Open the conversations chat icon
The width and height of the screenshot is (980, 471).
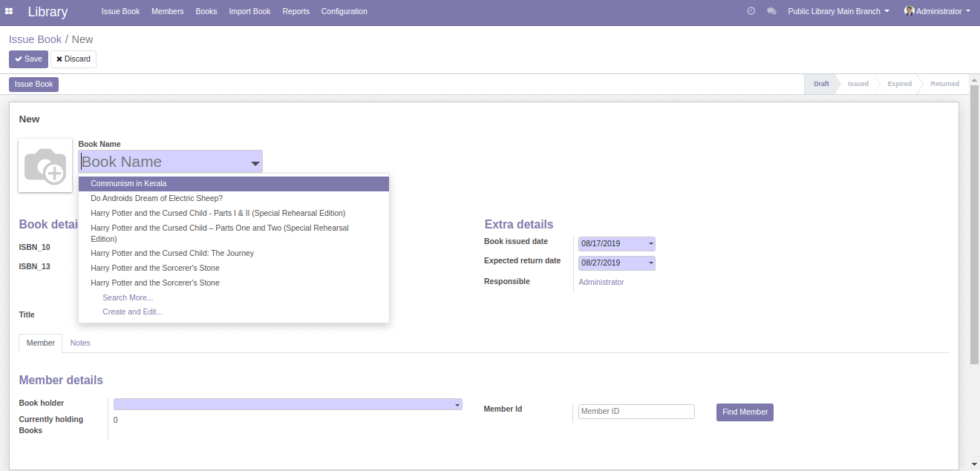tap(771, 11)
